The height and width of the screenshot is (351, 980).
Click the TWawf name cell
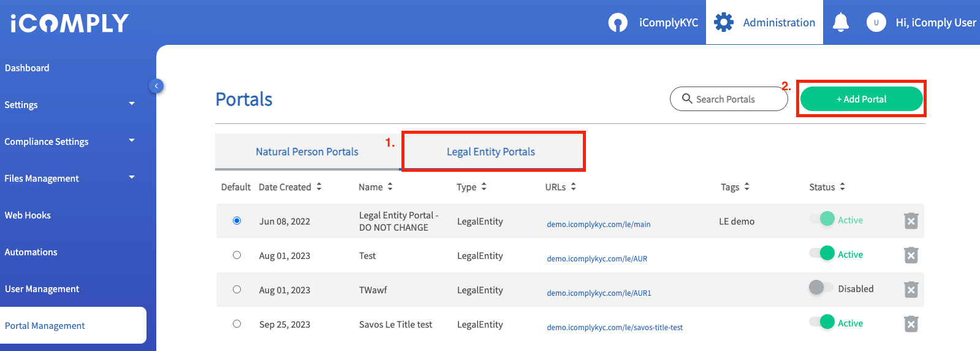click(x=373, y=290)
